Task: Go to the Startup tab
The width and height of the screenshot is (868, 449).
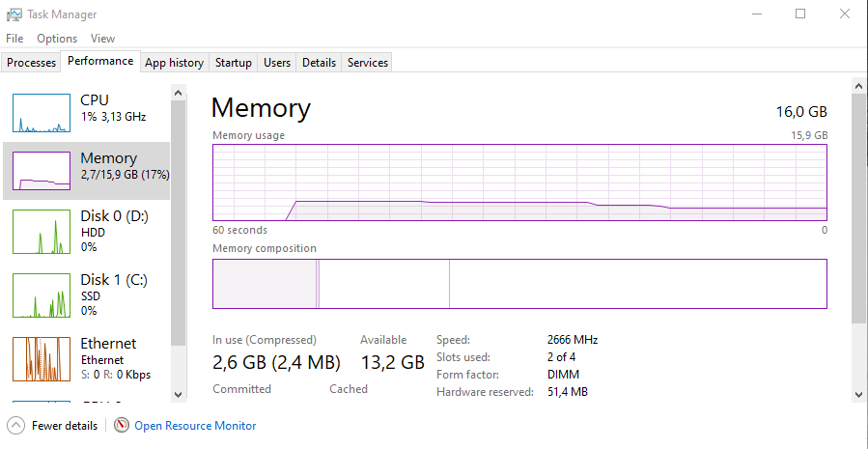Action: tap(234, 63)
